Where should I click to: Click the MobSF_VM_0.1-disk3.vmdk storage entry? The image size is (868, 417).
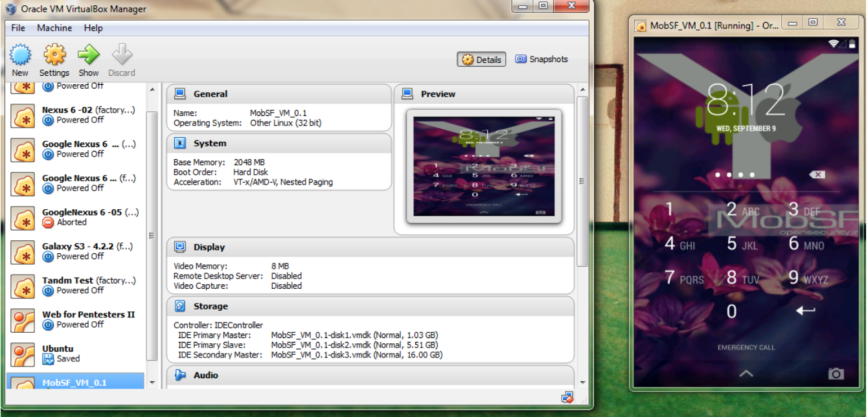pos(356,355)
